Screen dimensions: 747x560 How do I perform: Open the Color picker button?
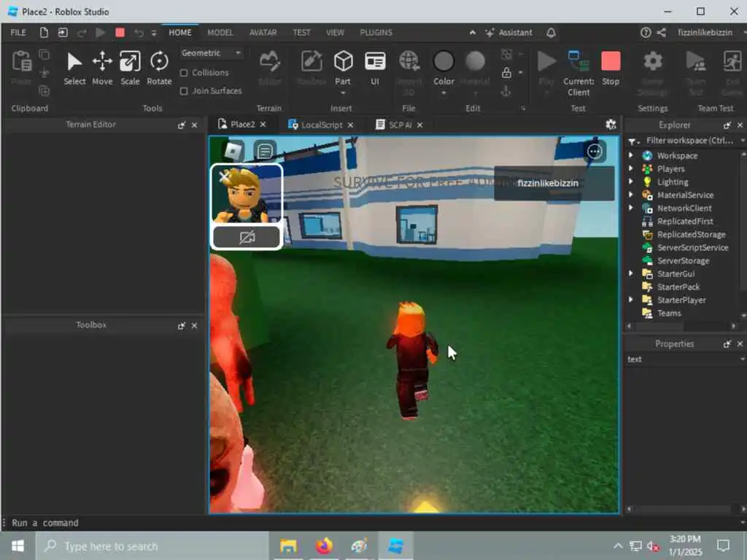click(444, 68)
